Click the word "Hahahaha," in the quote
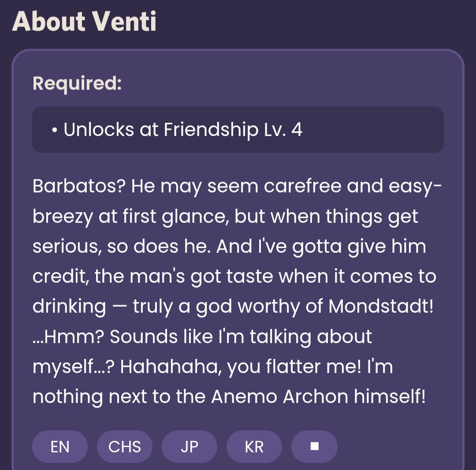 pos(171,366)
